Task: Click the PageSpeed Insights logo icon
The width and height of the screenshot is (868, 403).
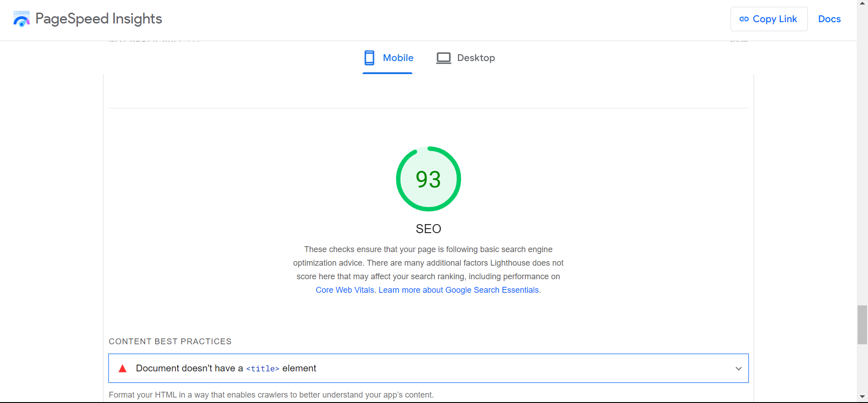Action: 21,19
